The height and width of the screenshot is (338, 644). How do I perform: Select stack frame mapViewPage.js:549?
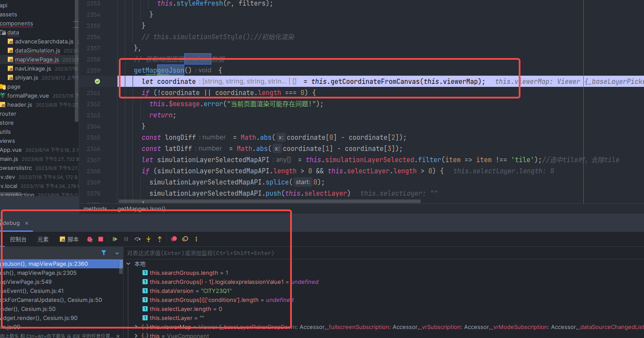[59, 282]
